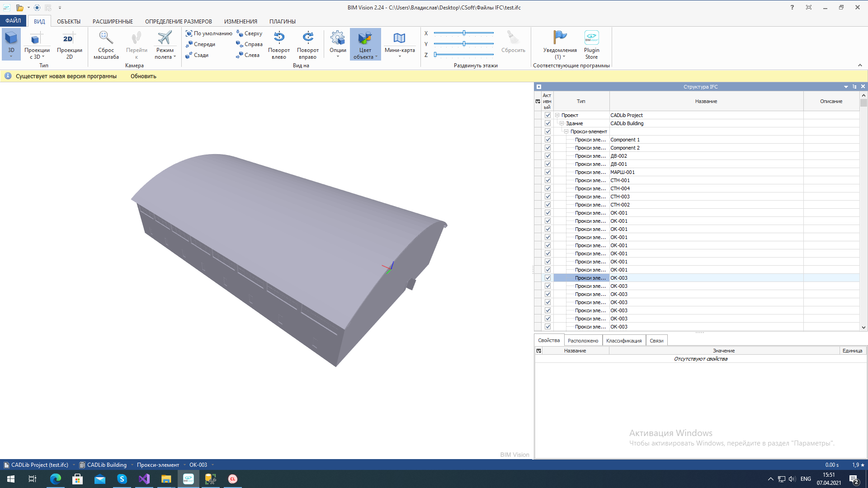Click the Спереди front view button
Viewport: 868px width, 488px height.
pos(200,44)
